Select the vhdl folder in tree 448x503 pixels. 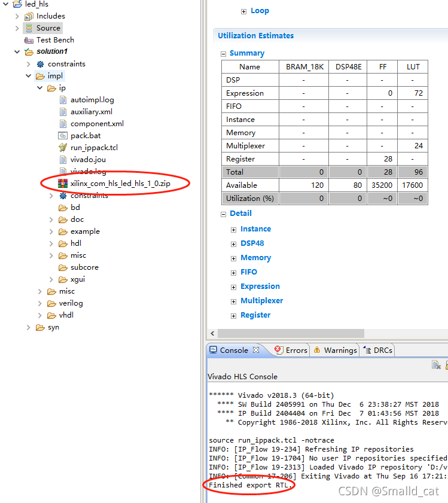[x=66, y=315]
